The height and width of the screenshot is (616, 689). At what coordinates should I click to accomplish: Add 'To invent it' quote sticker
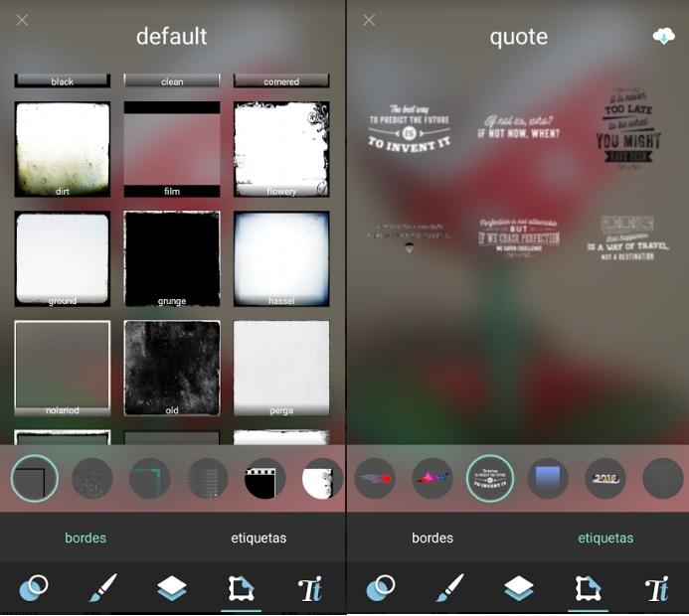coord(409,128)
